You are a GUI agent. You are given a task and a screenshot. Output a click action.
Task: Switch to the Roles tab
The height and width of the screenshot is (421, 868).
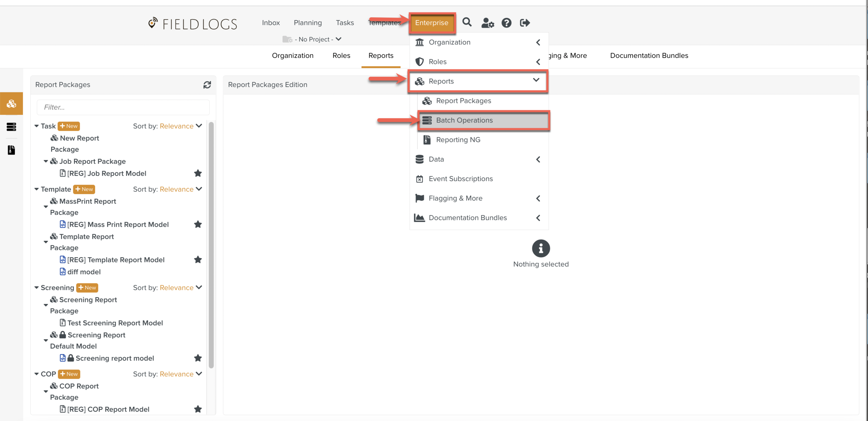click(341, 56)
